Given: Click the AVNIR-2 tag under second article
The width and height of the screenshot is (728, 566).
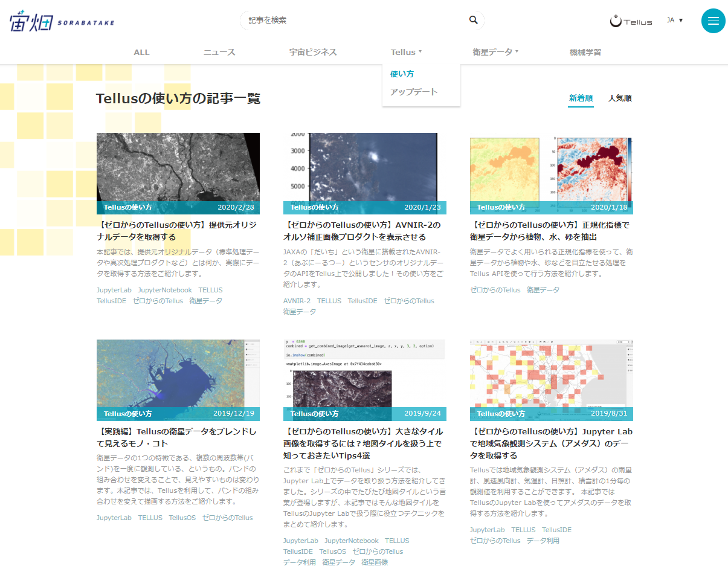Looking at the screenshot, I should pyautogui.click(x=297, y=301).
